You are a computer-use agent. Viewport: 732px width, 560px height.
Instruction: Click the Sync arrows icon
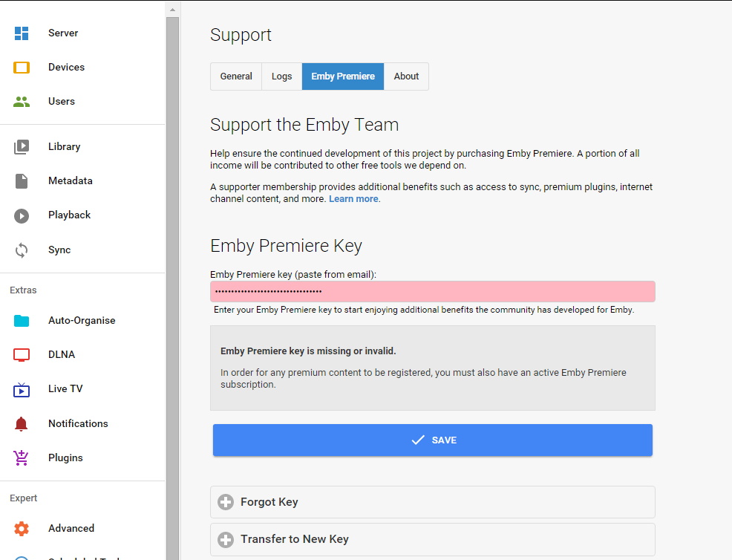[22, 250]
